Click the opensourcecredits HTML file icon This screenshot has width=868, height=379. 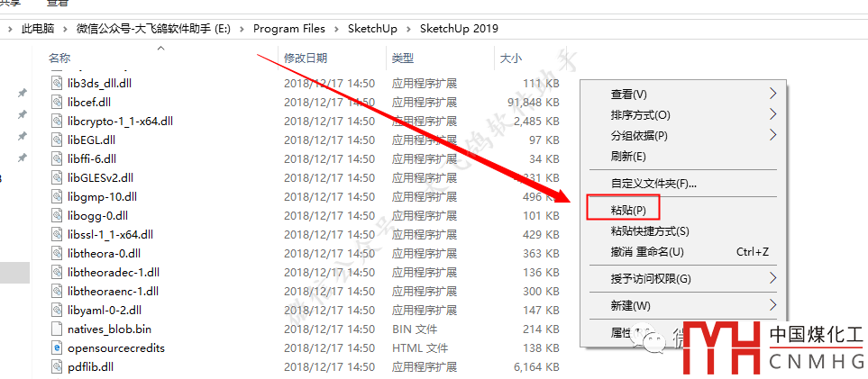(x=57, y=348)
